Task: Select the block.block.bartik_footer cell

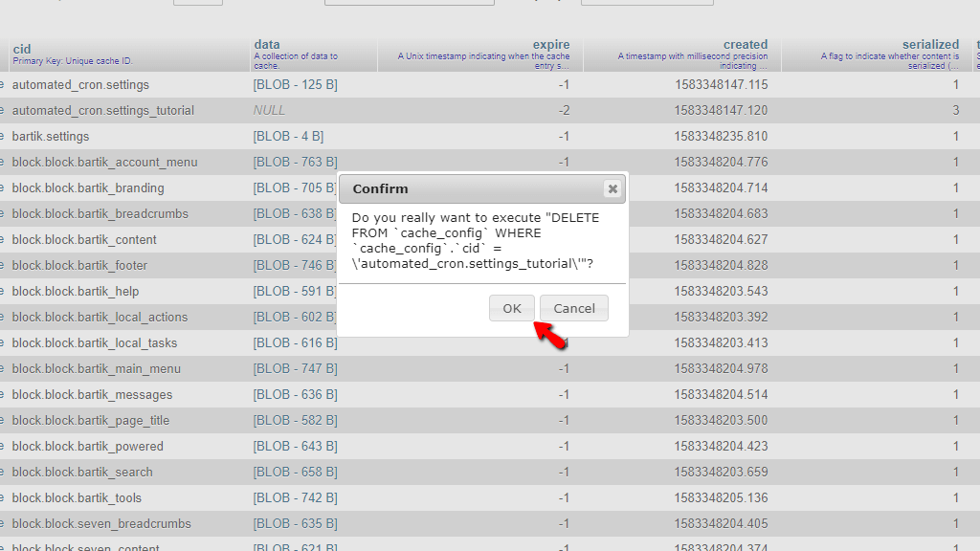Action: click(x=79, y=266)
